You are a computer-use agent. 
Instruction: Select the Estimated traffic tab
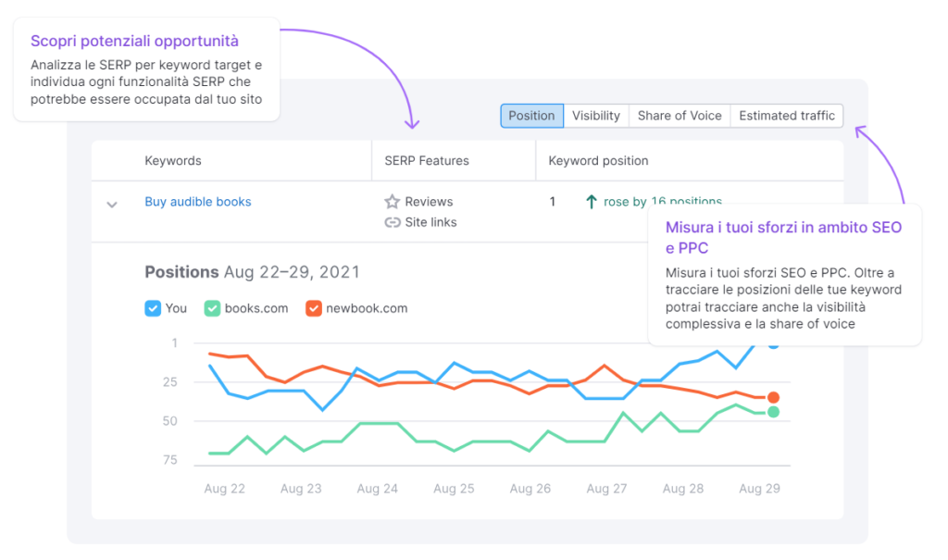pos(786,115)
